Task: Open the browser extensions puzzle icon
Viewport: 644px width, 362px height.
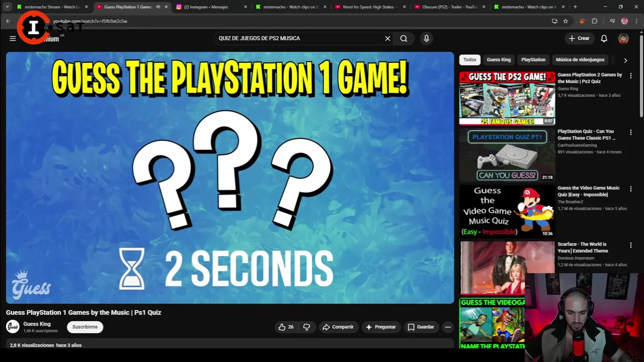Action: pos(594,21)
